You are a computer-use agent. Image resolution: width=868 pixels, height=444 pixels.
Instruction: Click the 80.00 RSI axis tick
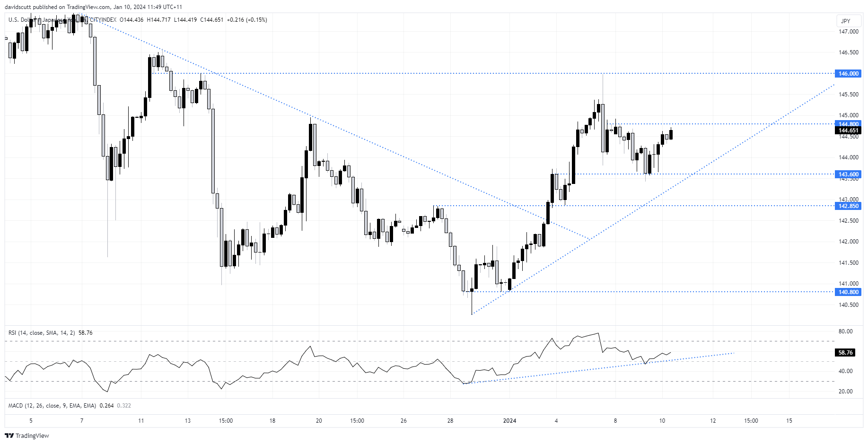click(x=845, y=331)
